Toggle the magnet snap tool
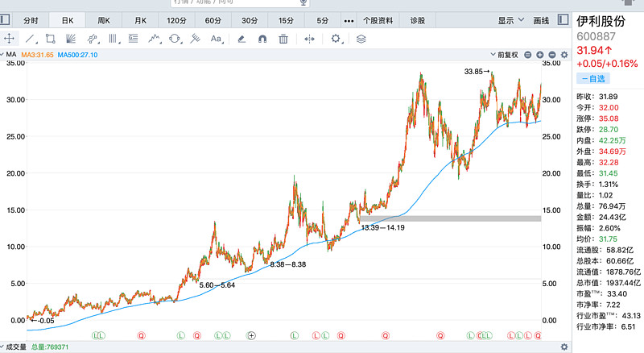The image size is (644, 353). [262, 38]
